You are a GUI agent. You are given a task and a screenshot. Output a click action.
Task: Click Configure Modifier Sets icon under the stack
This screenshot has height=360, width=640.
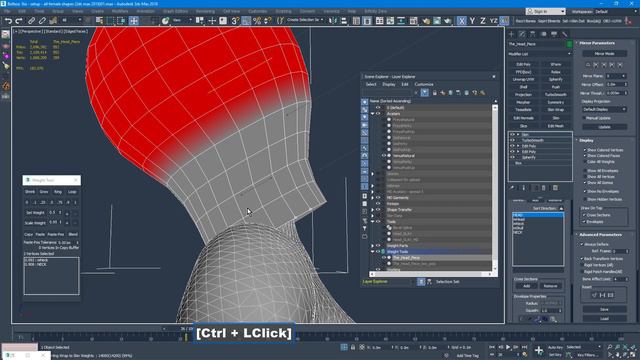555,188
